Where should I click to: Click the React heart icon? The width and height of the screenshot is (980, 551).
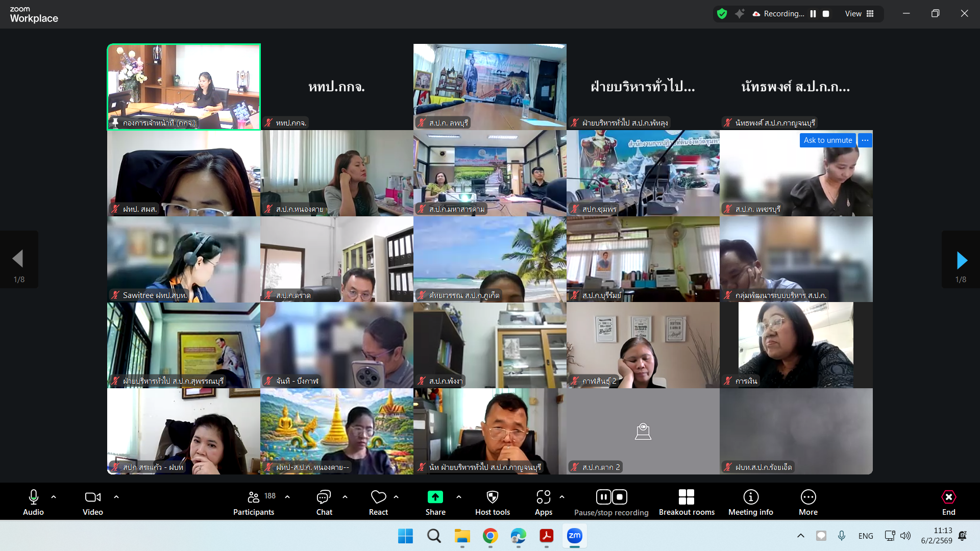click(378, 497)
